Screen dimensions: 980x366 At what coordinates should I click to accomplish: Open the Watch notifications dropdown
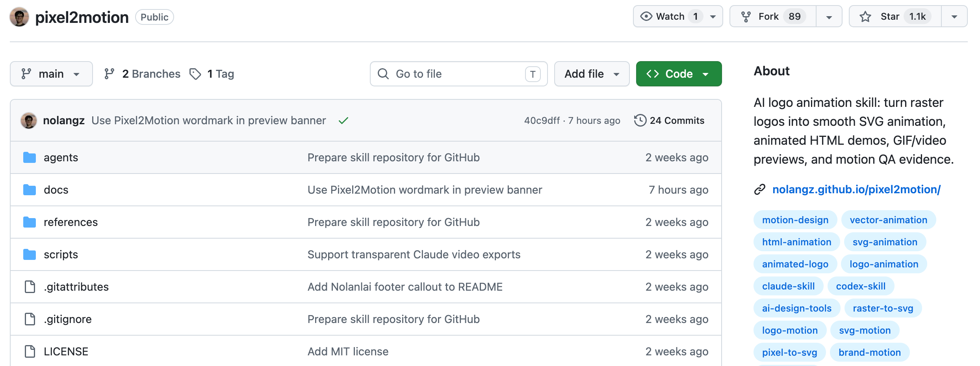click(678, 16)
